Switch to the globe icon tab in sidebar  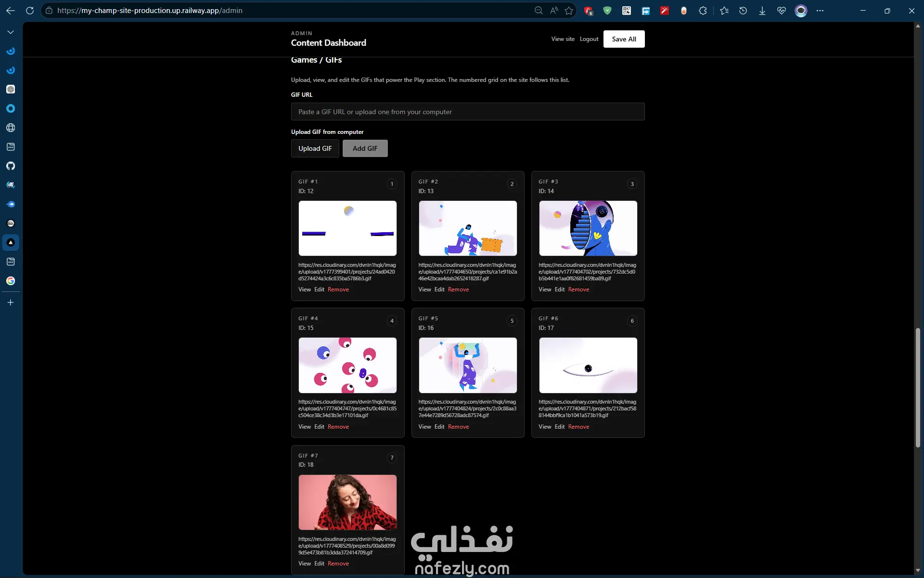click(x=11, y=128)
